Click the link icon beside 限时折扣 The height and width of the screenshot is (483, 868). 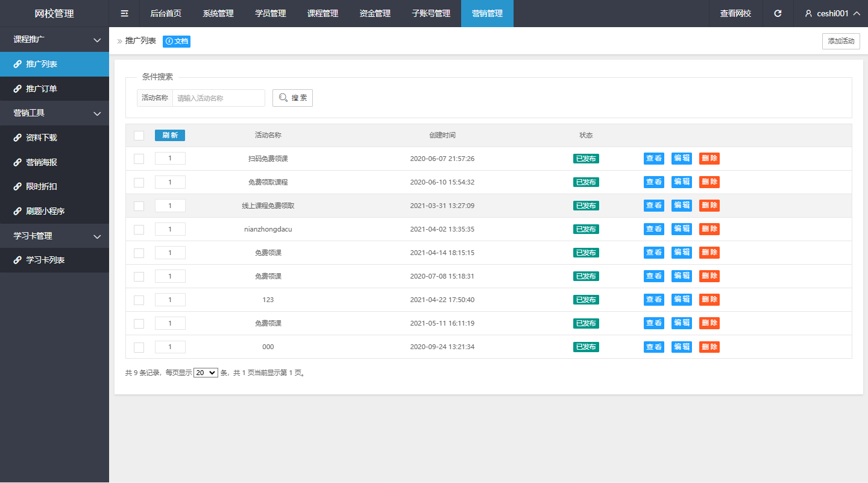pyautogui.click(x=17, y=187)
